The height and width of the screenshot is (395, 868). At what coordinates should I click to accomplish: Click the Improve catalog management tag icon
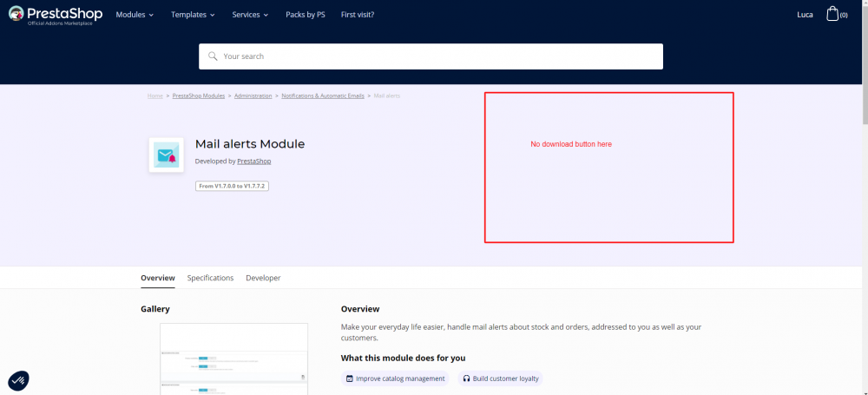[349, 379]
